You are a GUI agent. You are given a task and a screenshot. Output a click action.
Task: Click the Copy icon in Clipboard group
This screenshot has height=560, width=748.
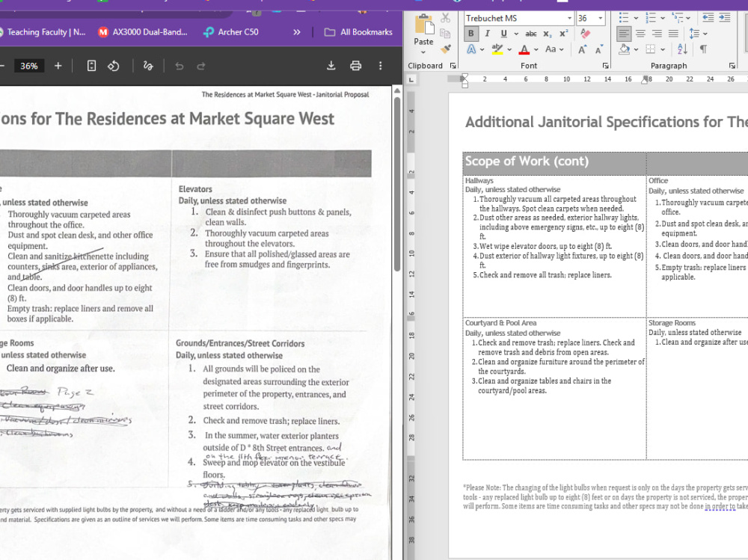pos(445,34)
